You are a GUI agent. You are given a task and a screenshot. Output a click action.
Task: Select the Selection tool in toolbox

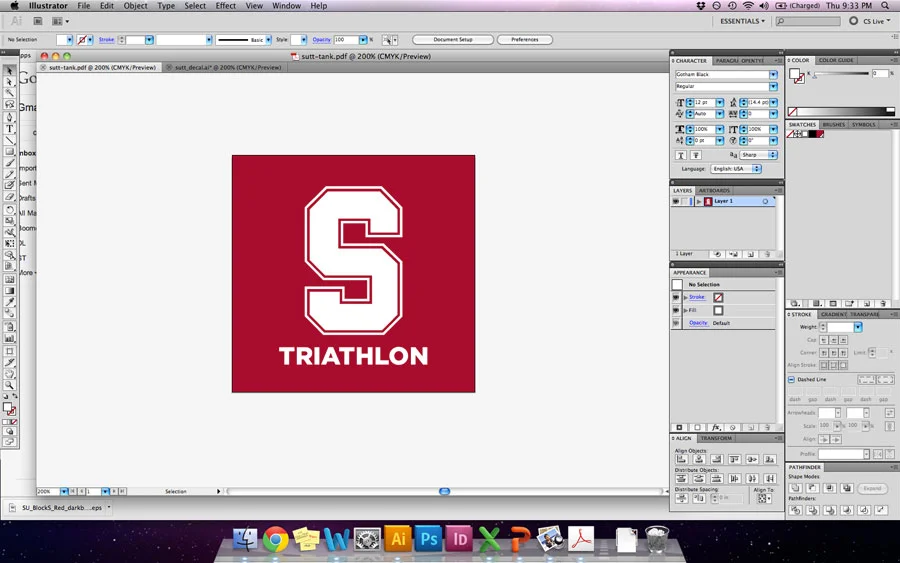point(9,70)
